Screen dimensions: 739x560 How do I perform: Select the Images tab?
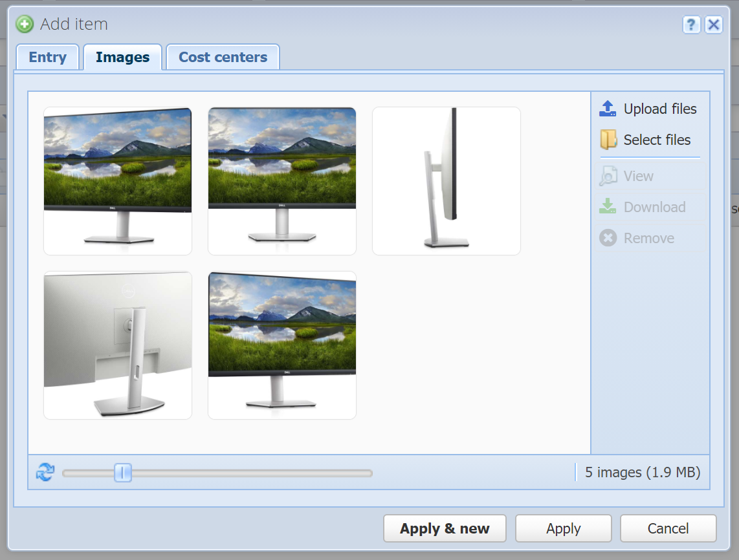click(122, 57)
